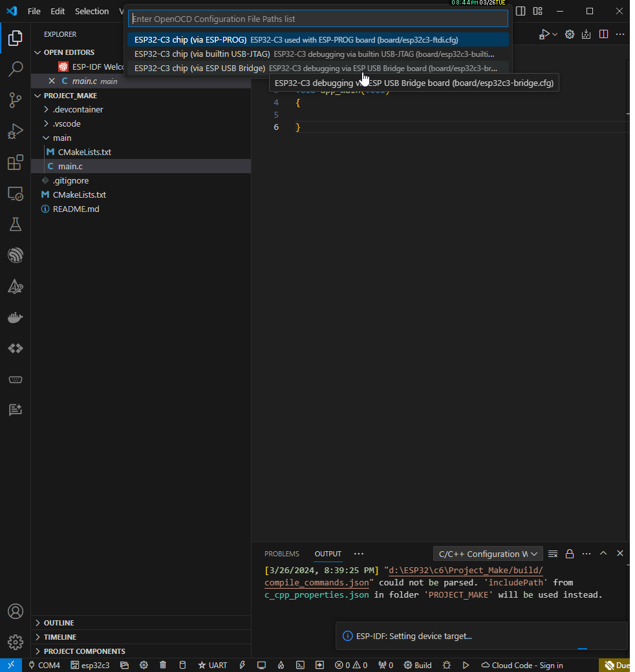Screen dimensions: 635x672
Task: Open the Explorer view in activity bar
Action: (x=16, y=38)
